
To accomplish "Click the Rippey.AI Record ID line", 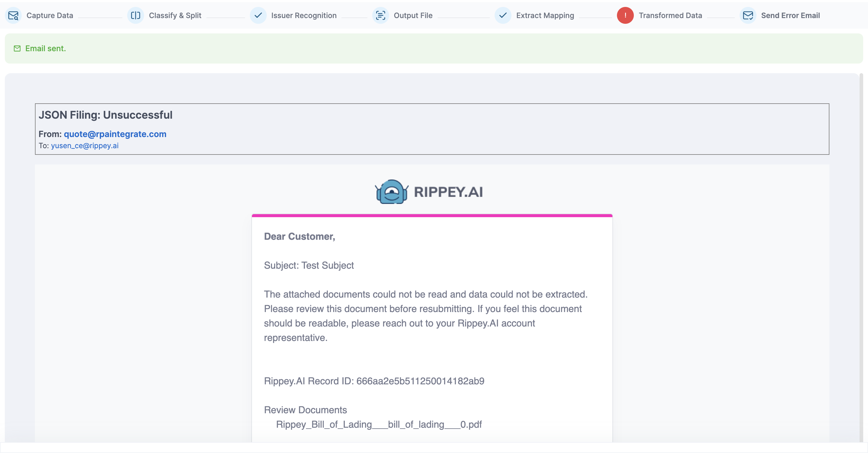I will pyautogui.click(x=374, y=381).
